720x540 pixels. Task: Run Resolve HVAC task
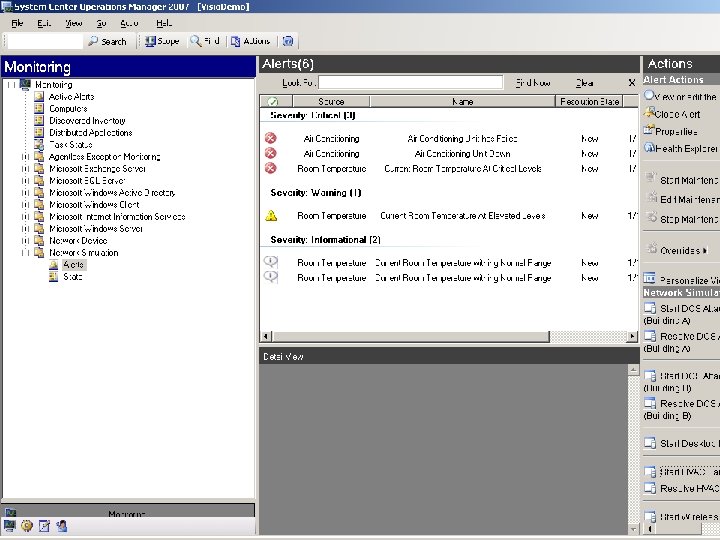[x=681, y=488]
